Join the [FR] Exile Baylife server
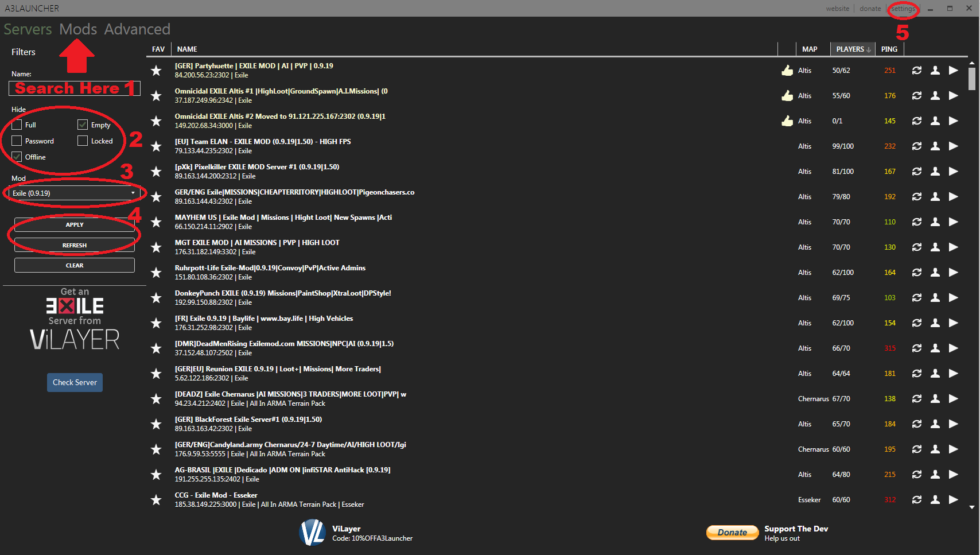The height and width of the screenshot is (555, 980). tap(954, 323)
